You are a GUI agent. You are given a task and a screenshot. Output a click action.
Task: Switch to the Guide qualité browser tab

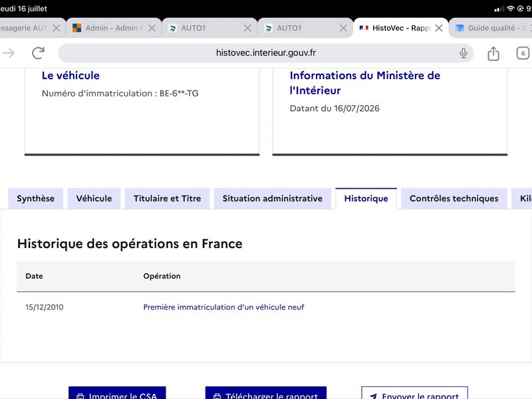(x=491, y=28)
